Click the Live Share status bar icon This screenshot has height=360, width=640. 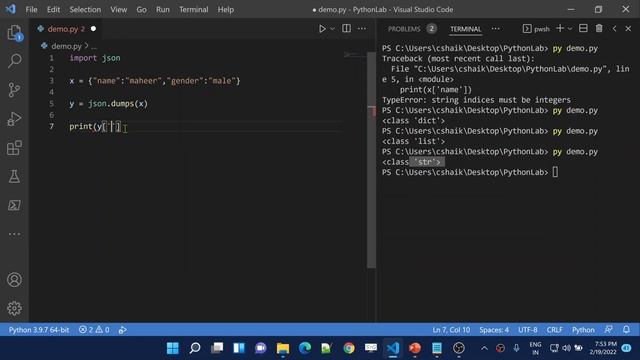point(122,330)
